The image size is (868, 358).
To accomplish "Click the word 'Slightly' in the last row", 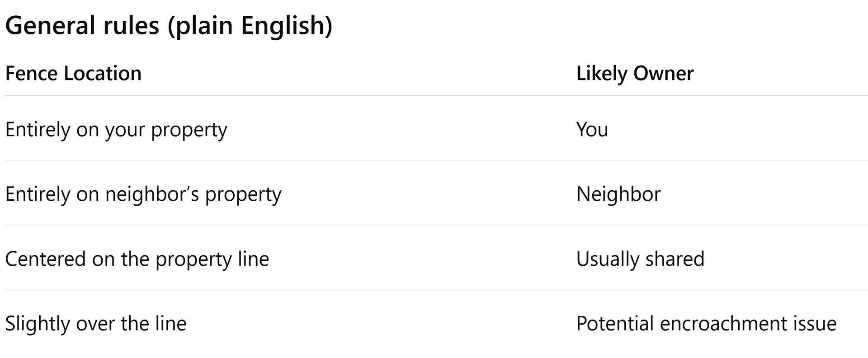I will (x=38, y=324).
